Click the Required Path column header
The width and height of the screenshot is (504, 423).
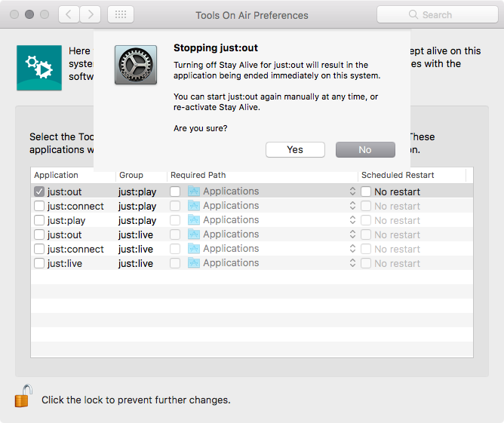pyautogui.click(x=263, y=175)
